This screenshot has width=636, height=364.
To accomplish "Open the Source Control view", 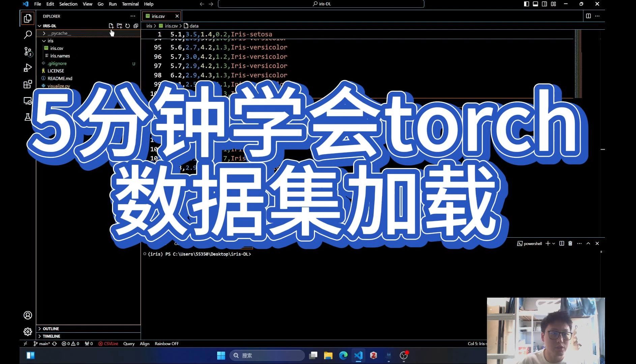I will tap(28, 51).
